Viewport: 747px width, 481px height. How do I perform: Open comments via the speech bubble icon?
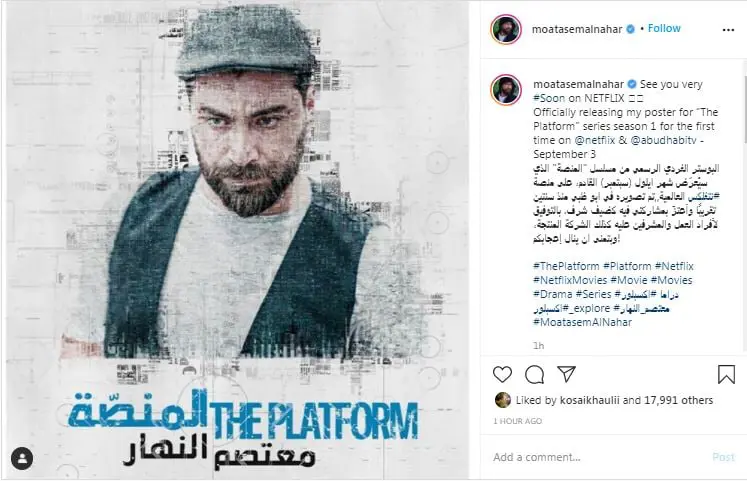(x=534, y=375)
